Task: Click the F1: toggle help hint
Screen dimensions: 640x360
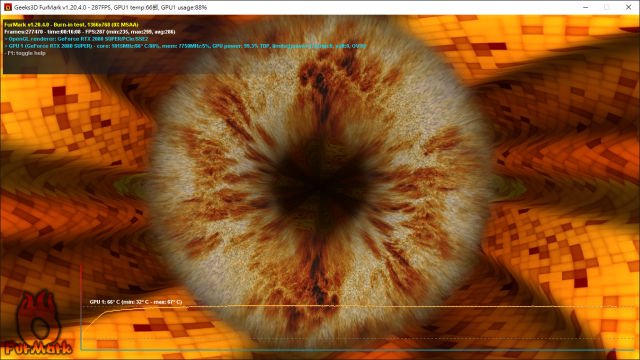Action: 25,53
